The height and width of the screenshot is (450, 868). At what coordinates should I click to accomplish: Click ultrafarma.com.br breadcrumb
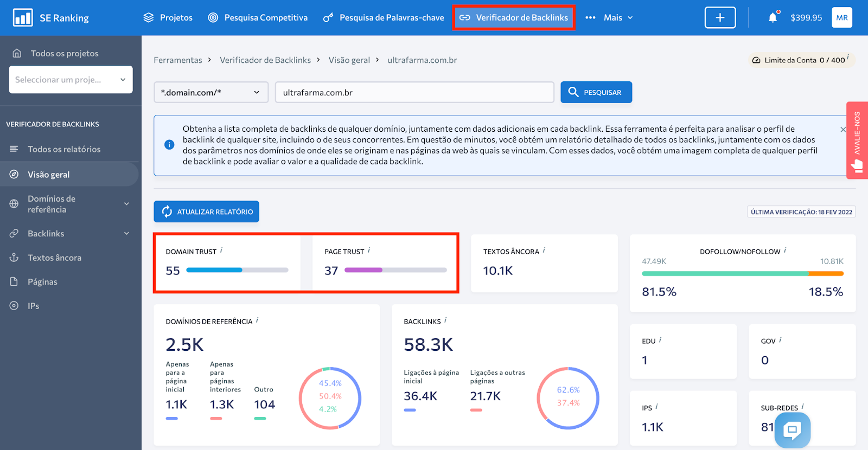pyautogui.click(x=422, y=60)
